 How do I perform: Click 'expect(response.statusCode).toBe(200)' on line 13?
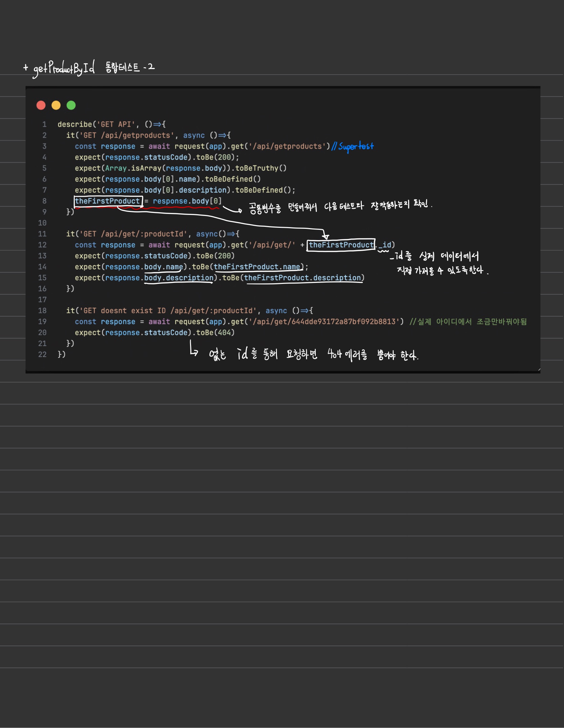[x=155, y=256]
